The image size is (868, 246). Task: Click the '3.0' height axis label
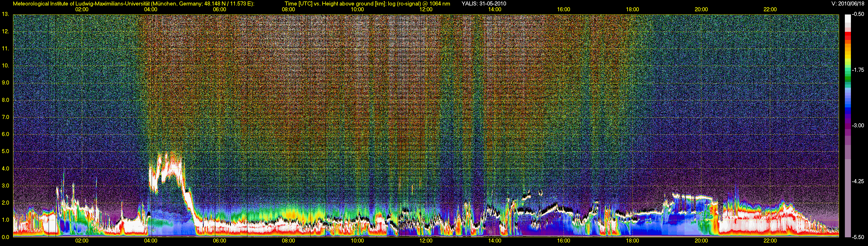click(5, 186)
